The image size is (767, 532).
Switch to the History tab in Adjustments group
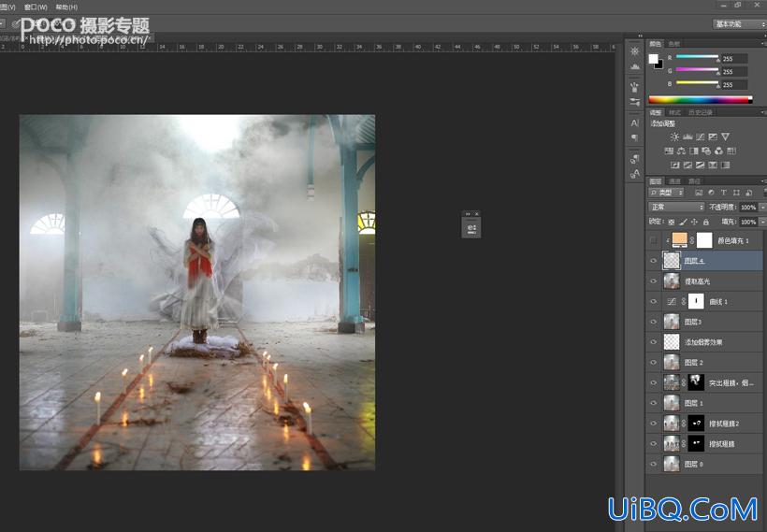click(700, 112)
